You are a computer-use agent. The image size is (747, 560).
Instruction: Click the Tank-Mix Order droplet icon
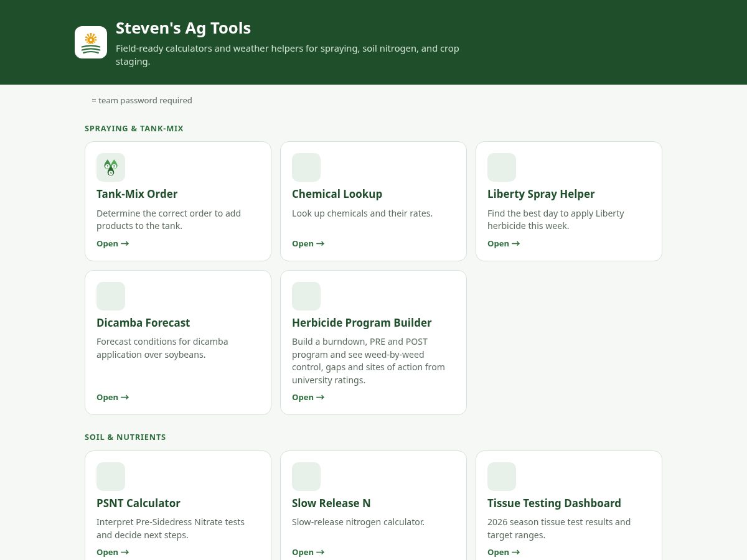pos(111,167)
